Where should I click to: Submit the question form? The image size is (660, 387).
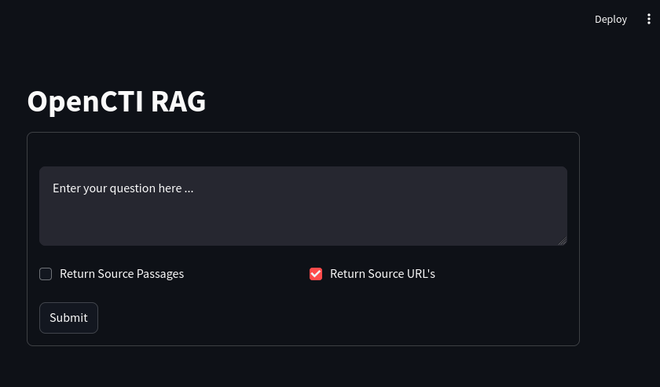pos(69,318)
